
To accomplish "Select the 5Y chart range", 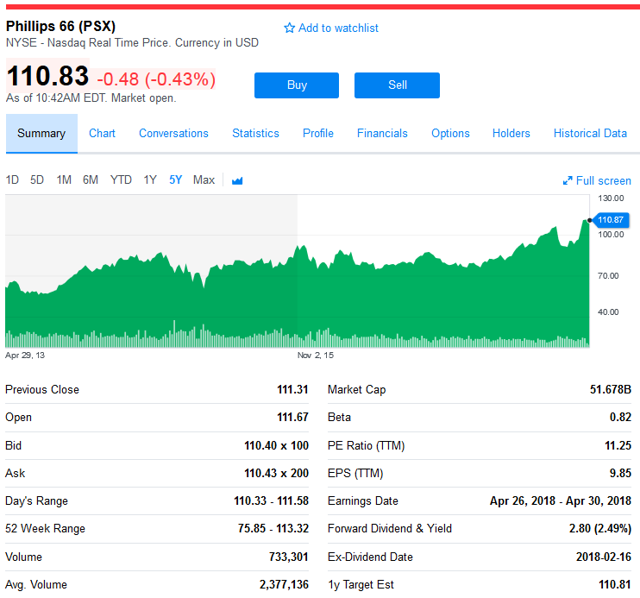I will coord(176,180).
